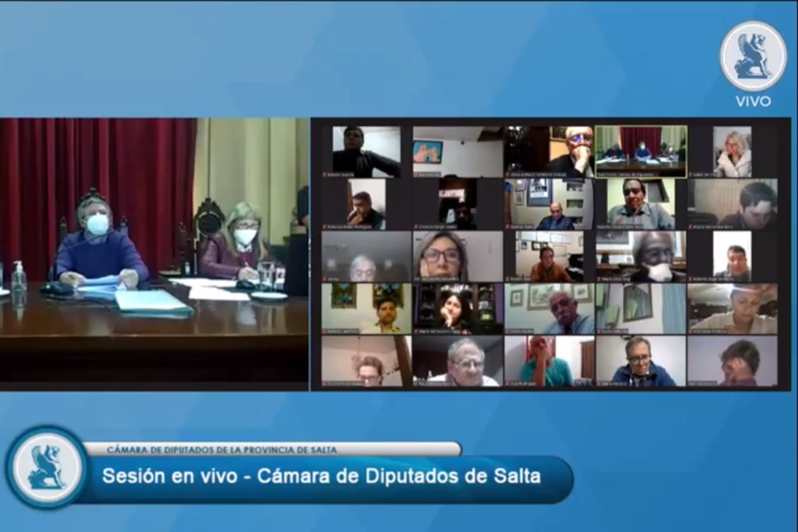Select the tile of participant wearing white face mask

coord(641,256)
